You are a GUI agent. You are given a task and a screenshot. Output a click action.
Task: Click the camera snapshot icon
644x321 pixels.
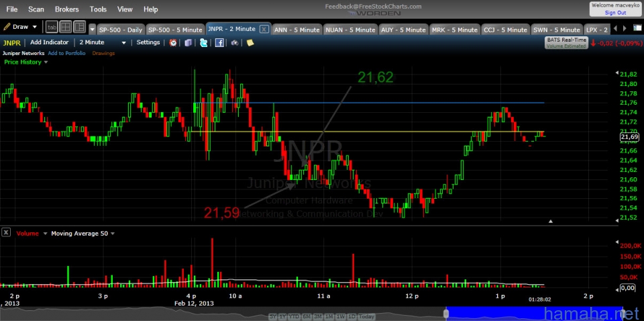point(235,43)
